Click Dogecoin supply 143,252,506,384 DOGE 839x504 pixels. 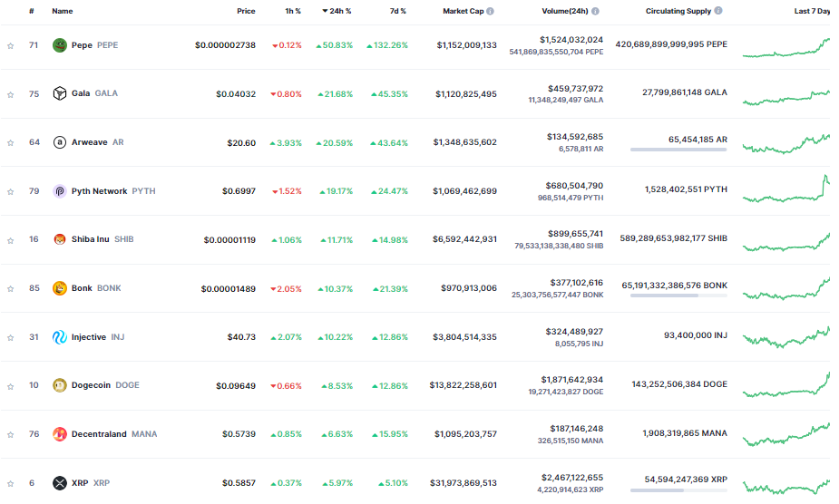click(679, 384)
